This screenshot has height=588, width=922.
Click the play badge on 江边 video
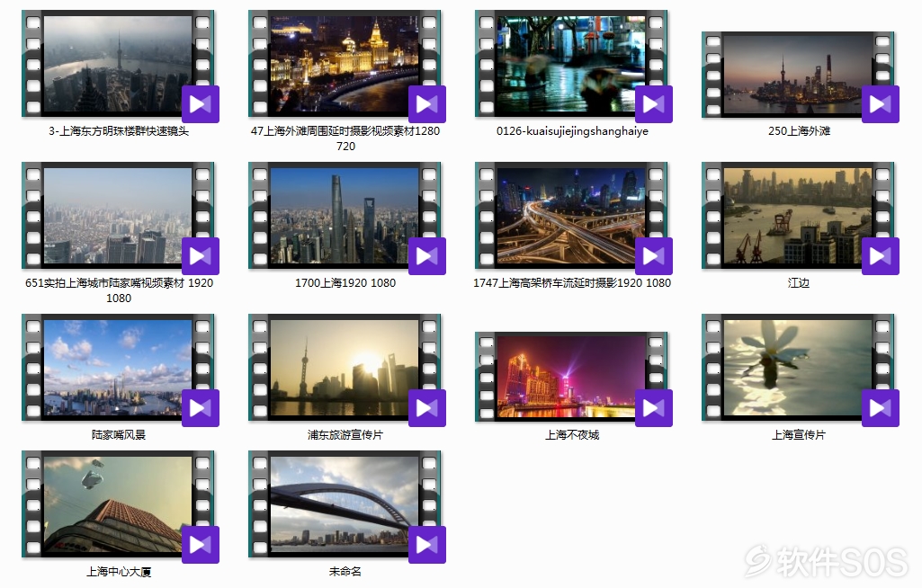881,255
